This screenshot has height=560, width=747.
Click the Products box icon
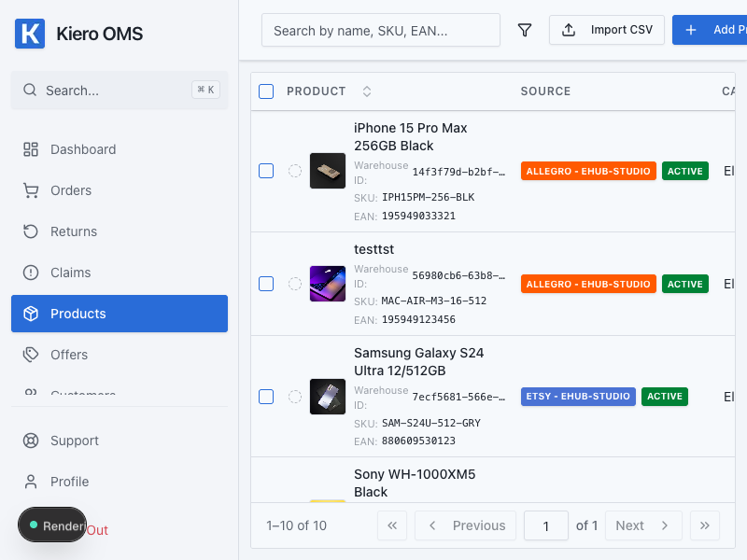coord(31,314)
